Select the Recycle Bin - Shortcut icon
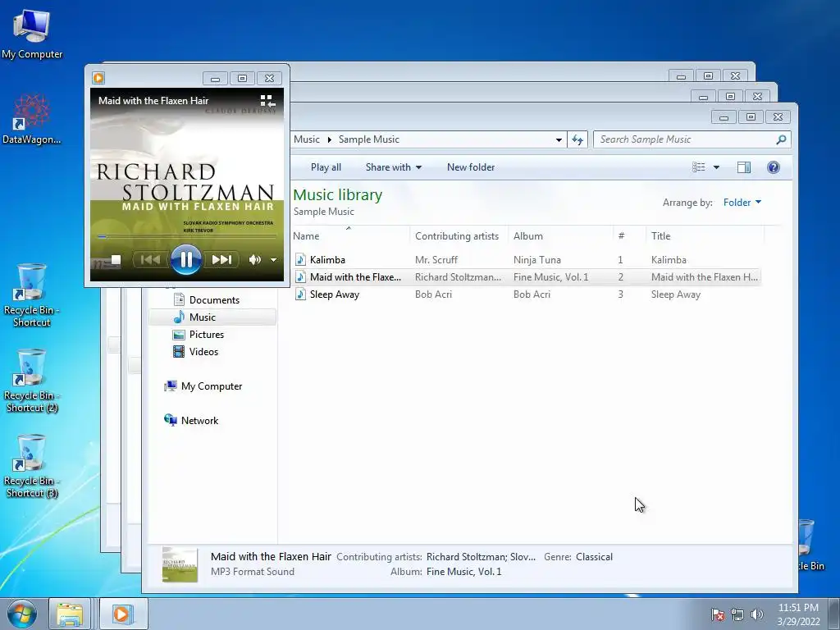This screenshot has width=840, height=630. click(x=32, y=295)
